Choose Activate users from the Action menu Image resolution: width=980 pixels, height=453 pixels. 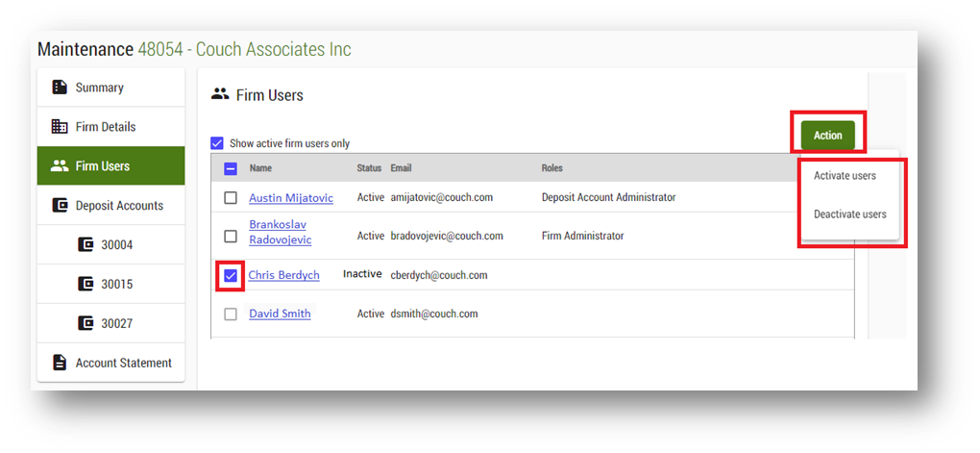[845, 176]
